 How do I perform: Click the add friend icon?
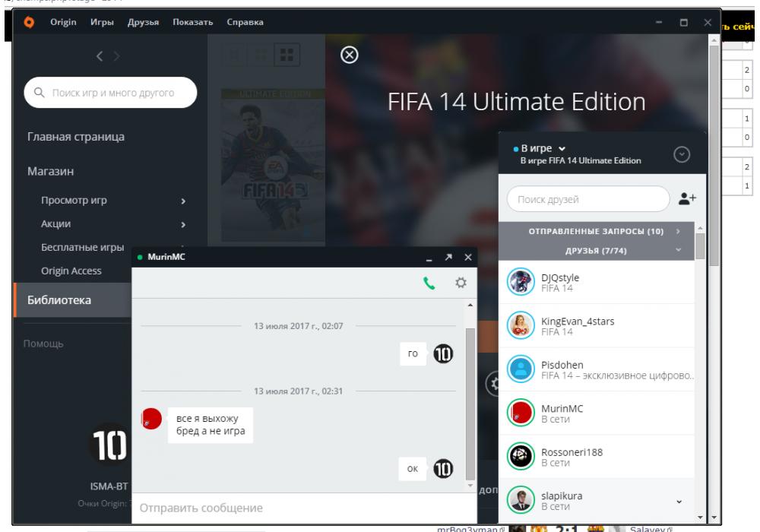tap(687, 198)
